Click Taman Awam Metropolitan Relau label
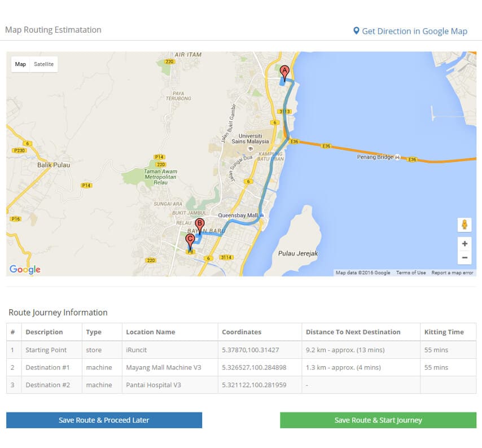 pyautogui.click(x=160, y=177)
